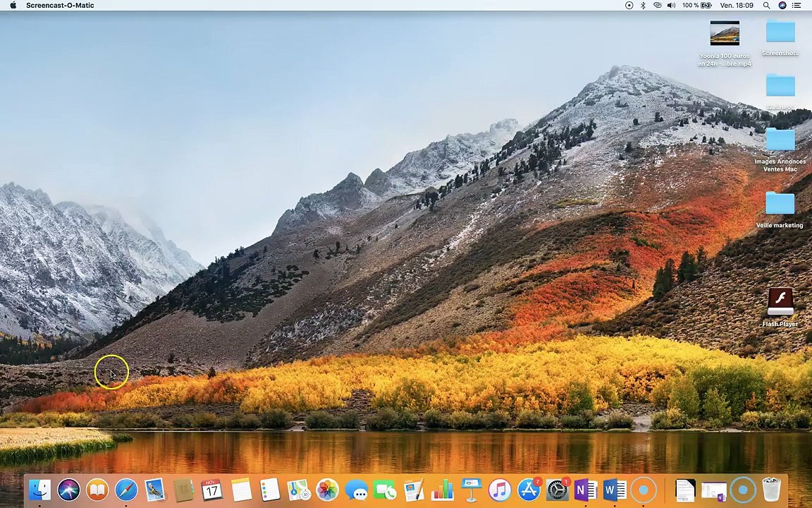Select the Images Annonces Ventes Mac folder

pyautogui.click(x=780, y=150)
